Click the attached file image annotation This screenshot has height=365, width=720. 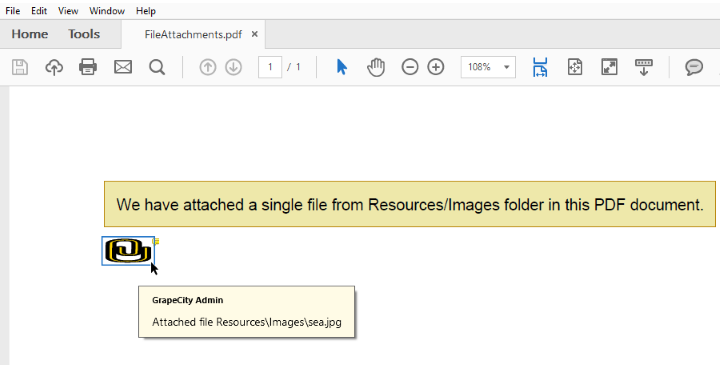[x=128, y=251]
